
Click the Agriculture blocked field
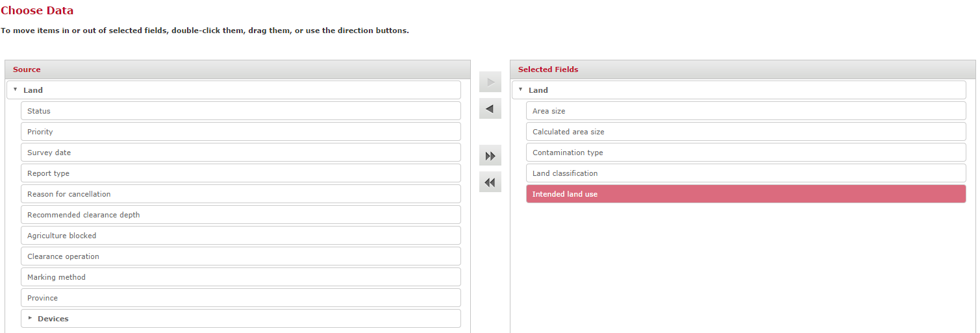pos(240,236)
